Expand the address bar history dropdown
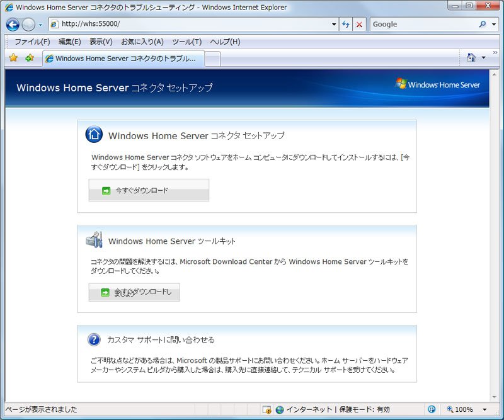 (x=334, y=24)
